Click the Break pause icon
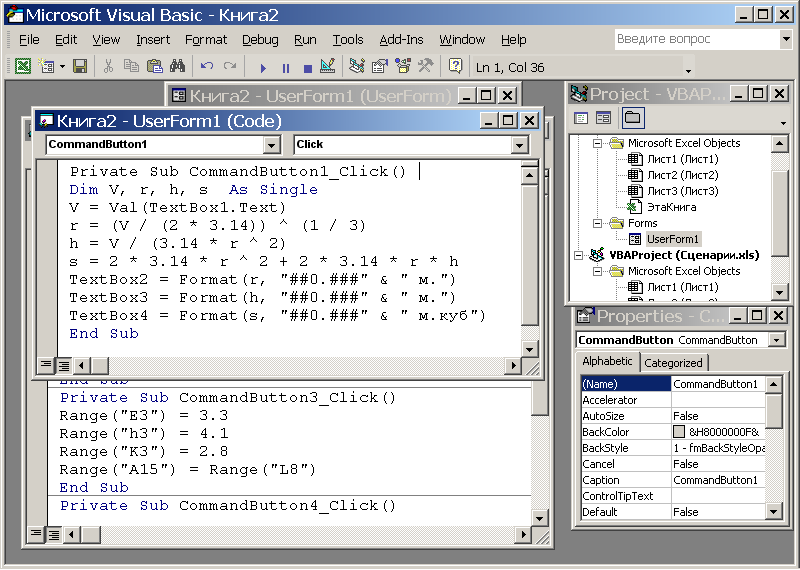The height and width of the screenshot is (570, 800). click(x=286, y=67)
